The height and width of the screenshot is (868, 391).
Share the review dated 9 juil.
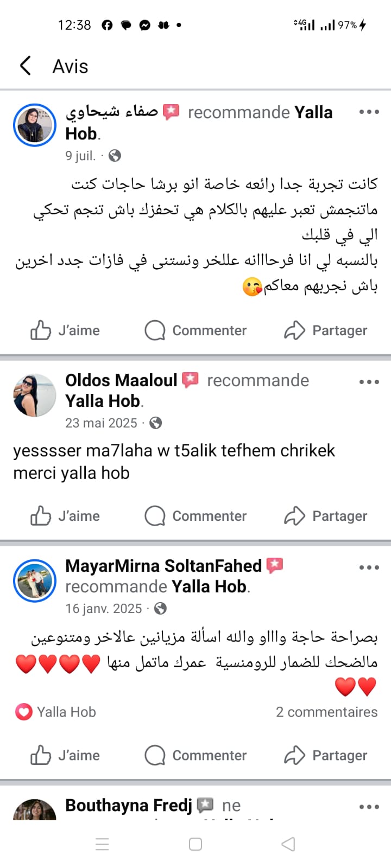click(x=326, y=330)
